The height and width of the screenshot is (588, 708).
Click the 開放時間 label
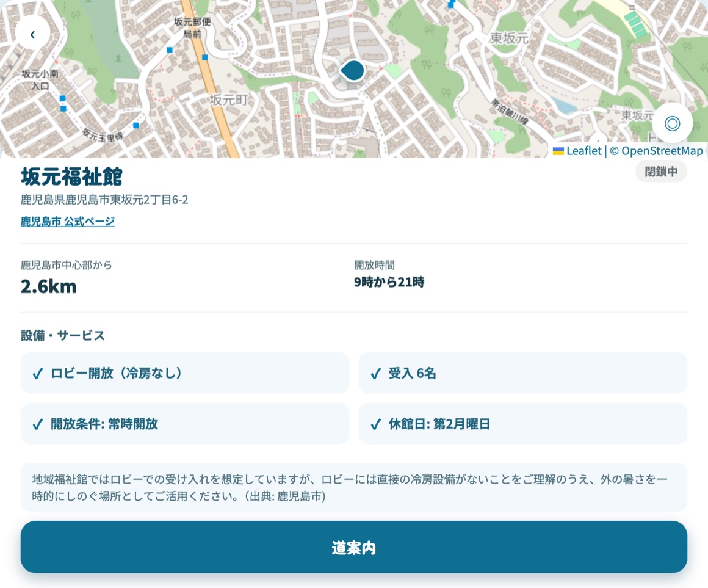pos(374,265)
